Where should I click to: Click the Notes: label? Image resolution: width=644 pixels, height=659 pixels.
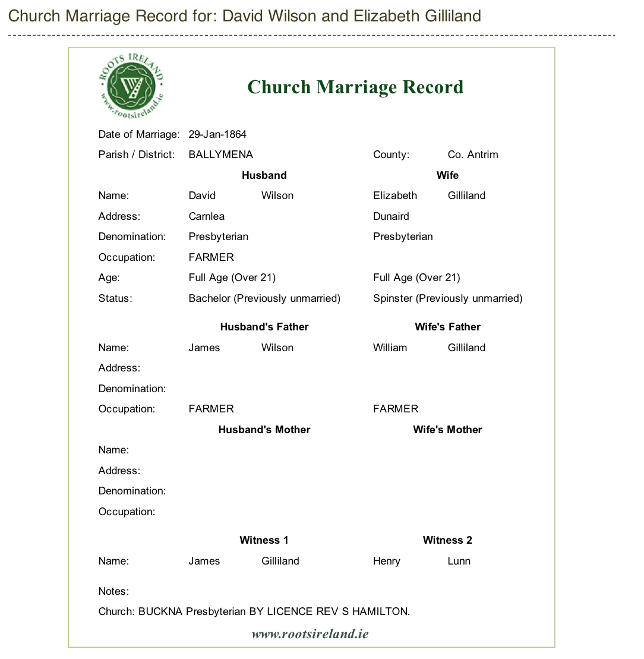[114, 591]
